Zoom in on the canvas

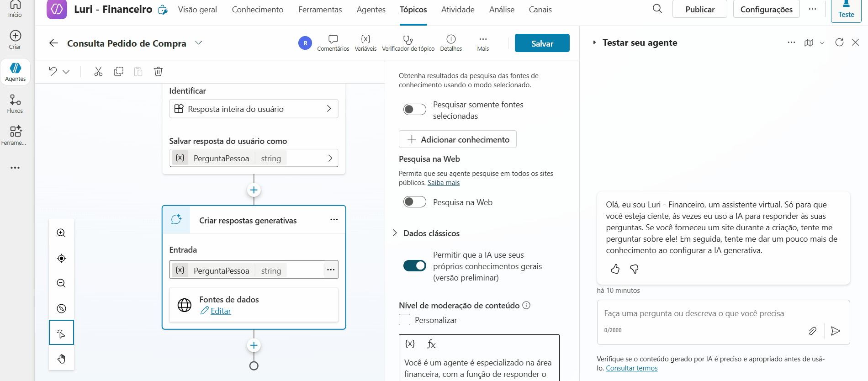(61, 233)
